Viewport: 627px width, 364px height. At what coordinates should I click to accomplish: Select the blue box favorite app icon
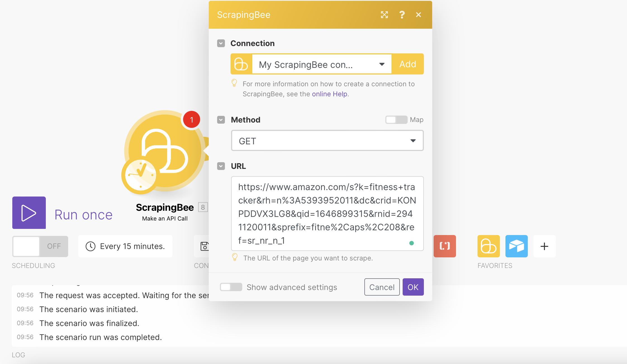516,246
